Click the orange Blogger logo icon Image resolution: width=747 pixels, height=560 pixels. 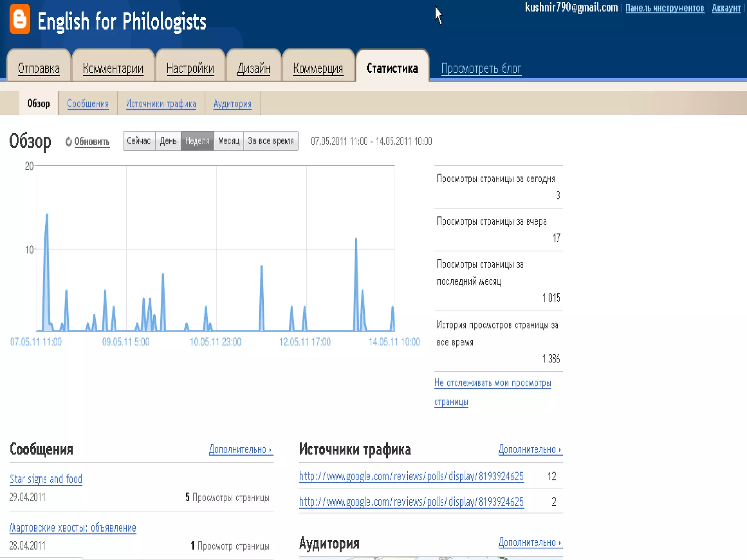coord(20,19)
